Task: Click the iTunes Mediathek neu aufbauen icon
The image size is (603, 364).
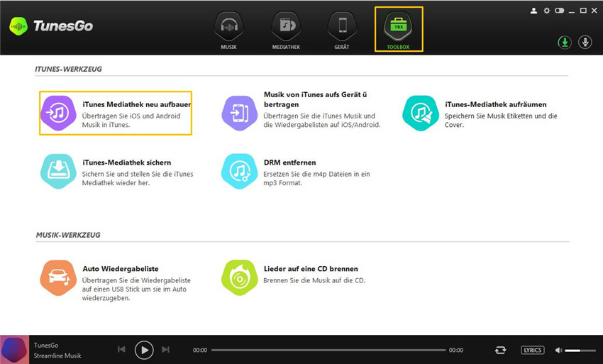Action: point(58,113)
